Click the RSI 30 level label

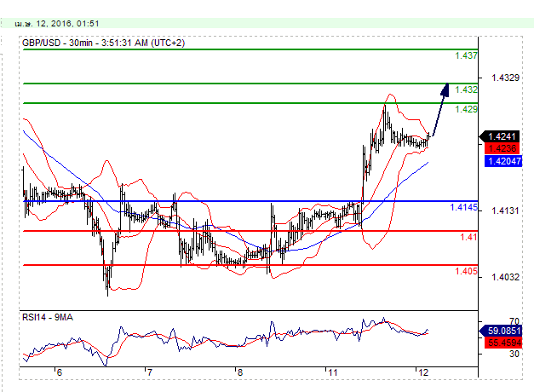tap(514, 355)
